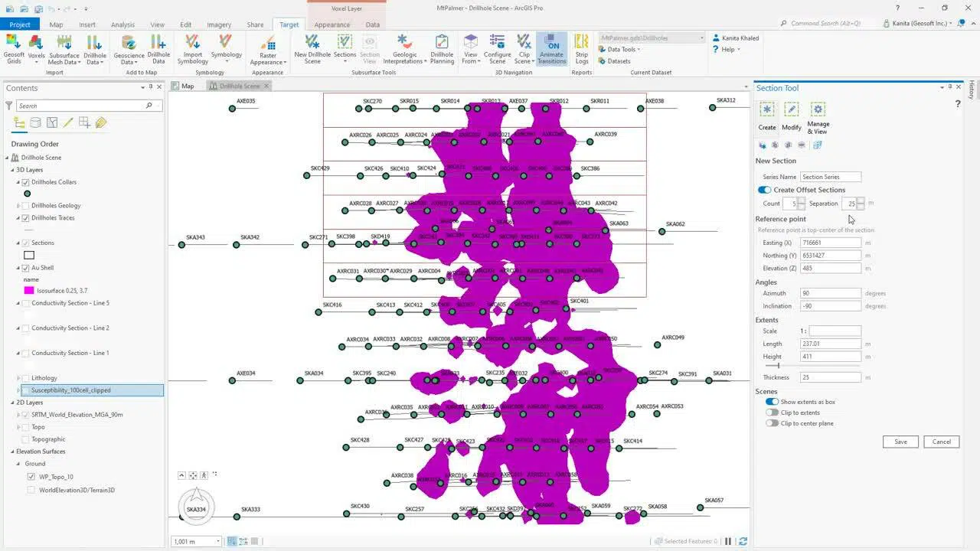Enable Conductivity Section - Line 5 checkbox
980x551 pixels.
26,303
